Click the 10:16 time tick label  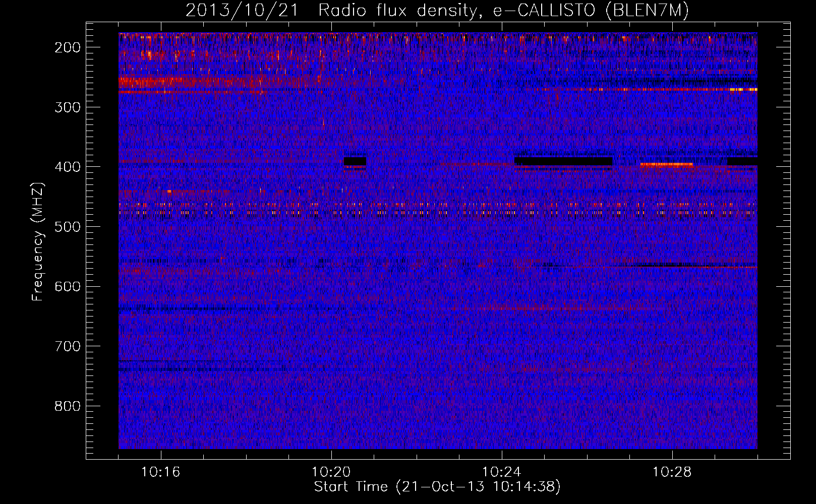tap(161, 472)
